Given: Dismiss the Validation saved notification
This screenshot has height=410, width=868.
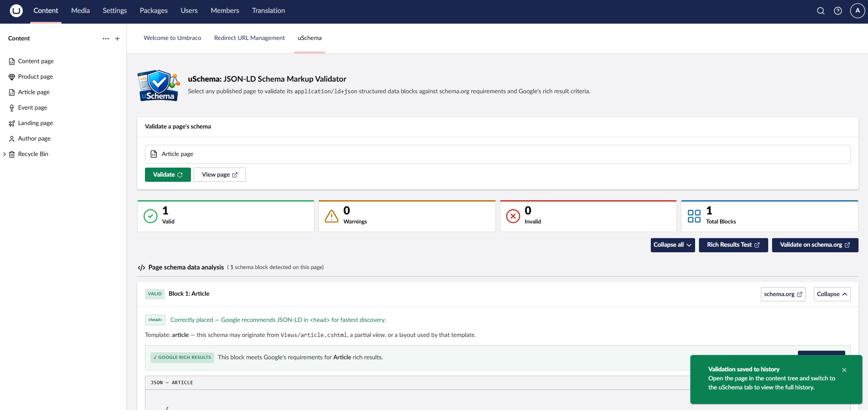Looking at the screenshot, I should [x=844, y=370].
